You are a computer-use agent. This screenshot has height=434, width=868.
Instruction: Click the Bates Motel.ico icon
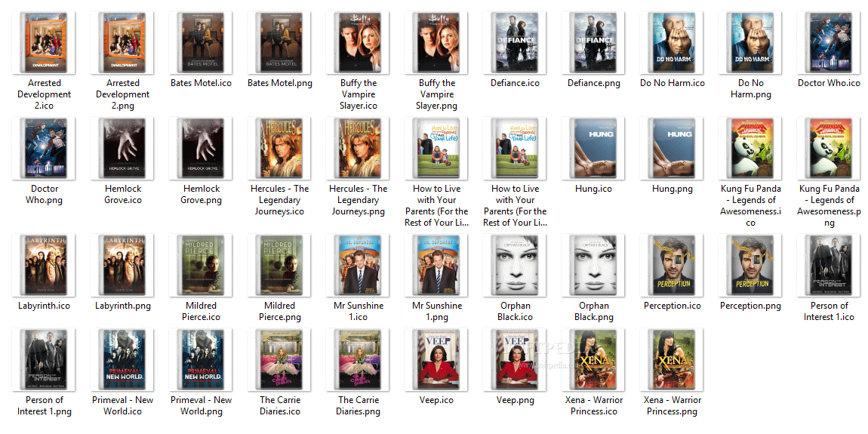[x=201, y=42]
